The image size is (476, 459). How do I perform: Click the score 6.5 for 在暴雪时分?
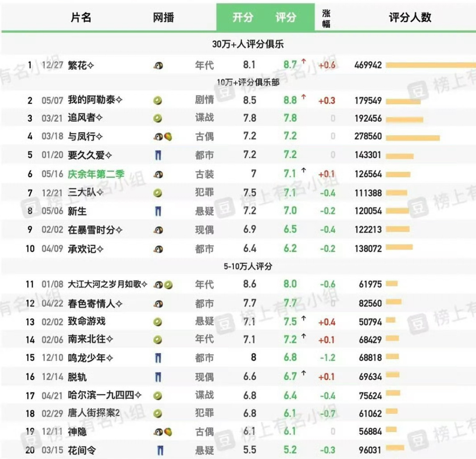click(290, 229)
